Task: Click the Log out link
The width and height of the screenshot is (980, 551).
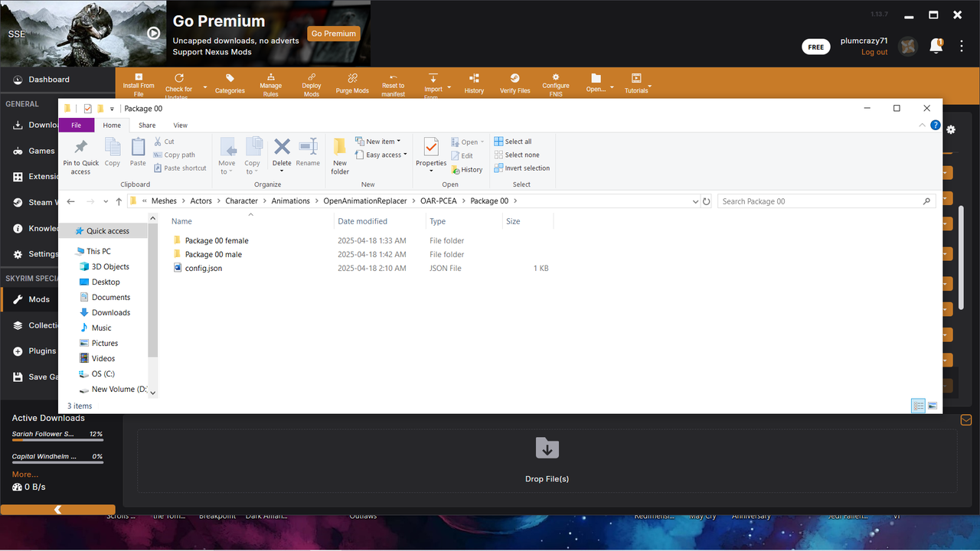Action: pos(874,51)
